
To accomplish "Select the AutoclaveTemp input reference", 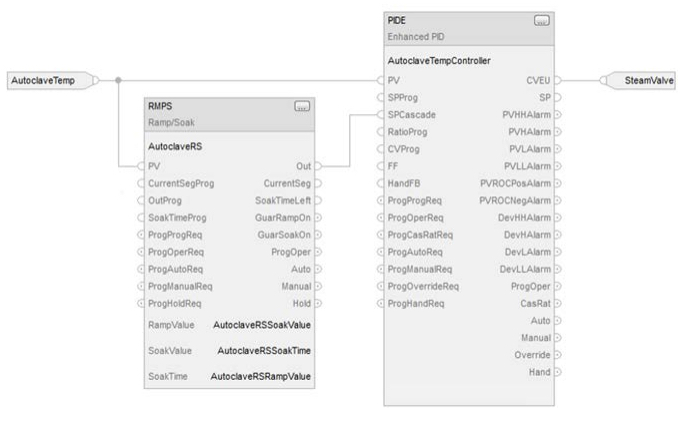I will [50, 80].
